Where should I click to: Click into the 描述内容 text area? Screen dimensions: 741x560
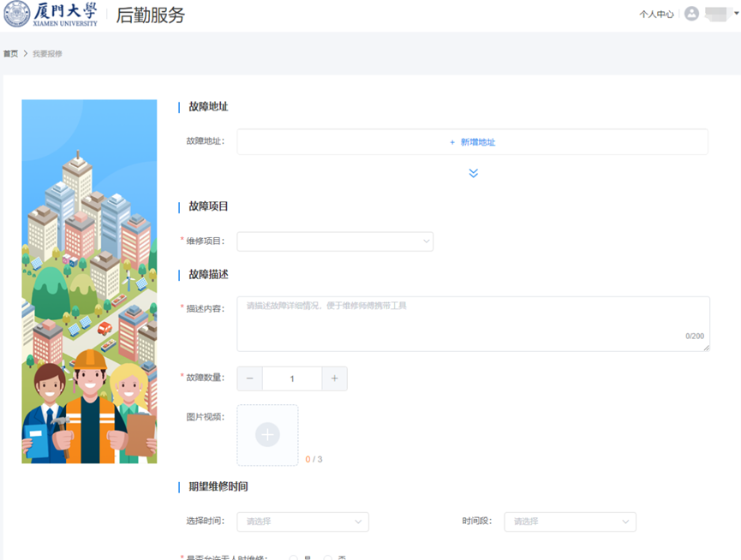tap(473, 324)
